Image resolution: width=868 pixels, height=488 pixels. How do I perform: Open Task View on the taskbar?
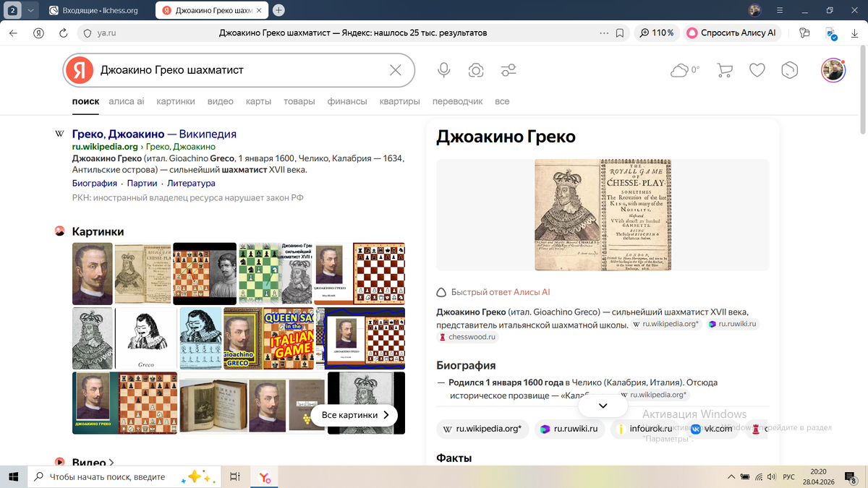pos(234,477)
